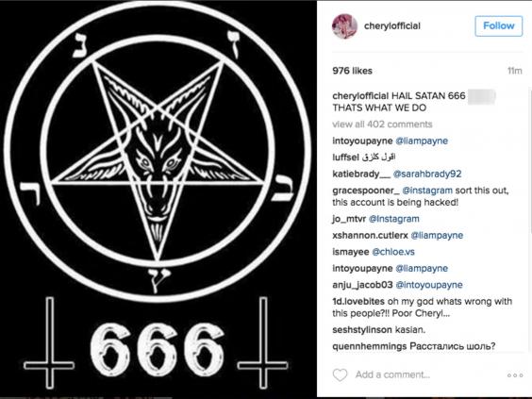Viewport: 532px width, 399px height.
Task: Open @instagram mention in gracespooner_ comment
Action: click(427, 191)
